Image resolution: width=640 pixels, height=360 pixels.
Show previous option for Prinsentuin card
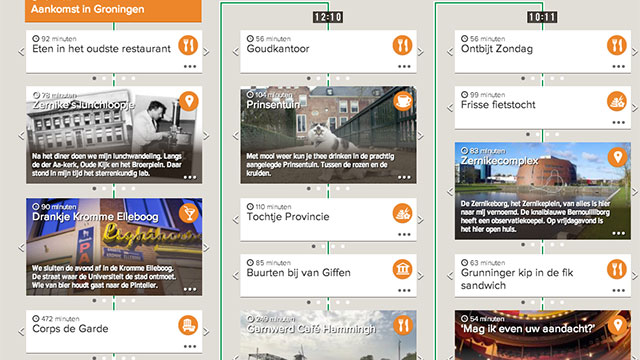[x=236, y=135]
